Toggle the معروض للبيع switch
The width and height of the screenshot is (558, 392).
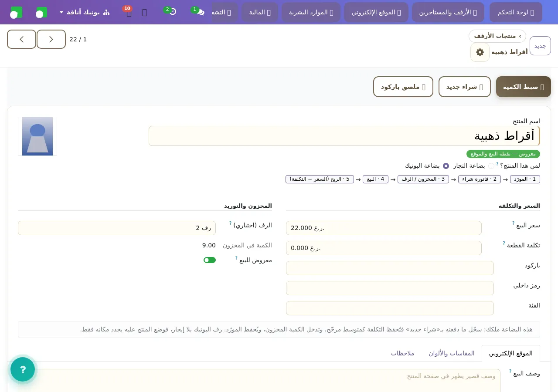coord(210,260)
